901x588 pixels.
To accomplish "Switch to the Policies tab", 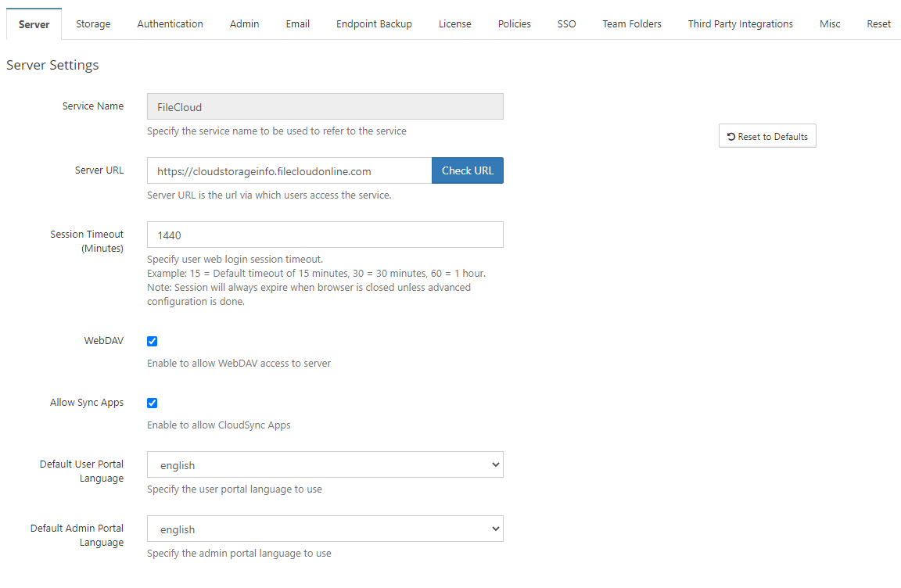I will pos(514,23).
